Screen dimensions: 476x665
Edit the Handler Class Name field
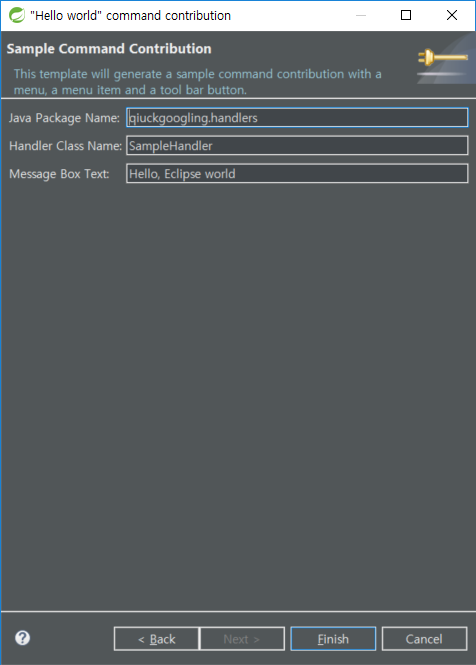297,145
